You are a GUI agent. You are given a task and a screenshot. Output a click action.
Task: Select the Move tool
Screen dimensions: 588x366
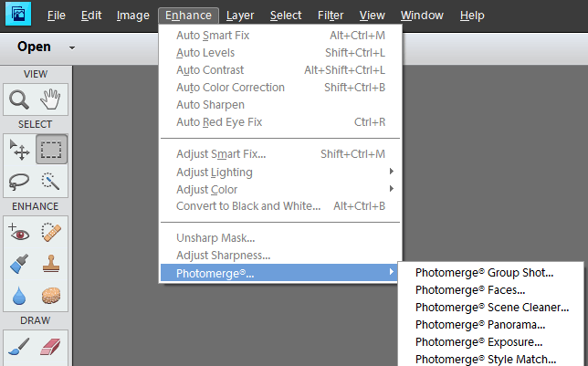(x=18, y=149)
